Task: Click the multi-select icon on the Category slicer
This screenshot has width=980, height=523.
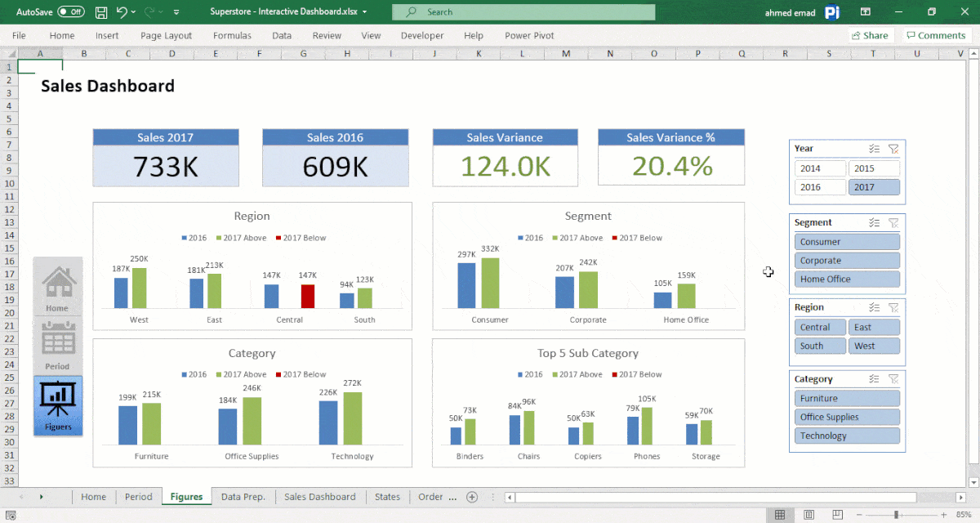Action: [874, 379]
